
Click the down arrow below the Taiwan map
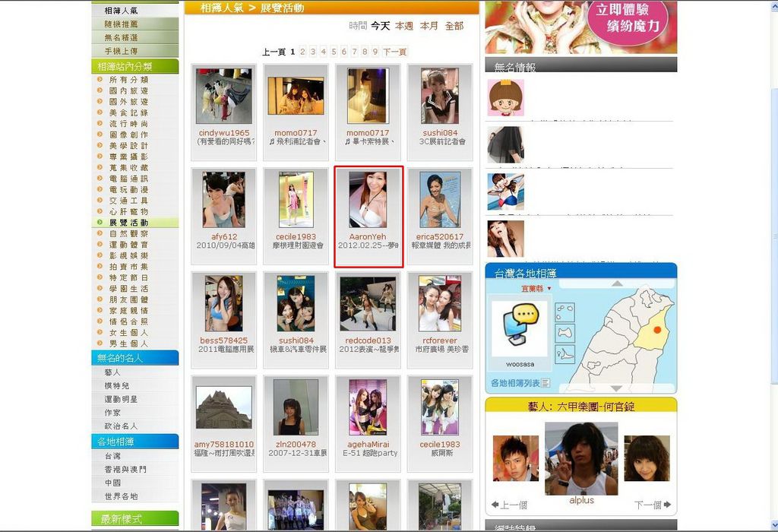point(617,388)
